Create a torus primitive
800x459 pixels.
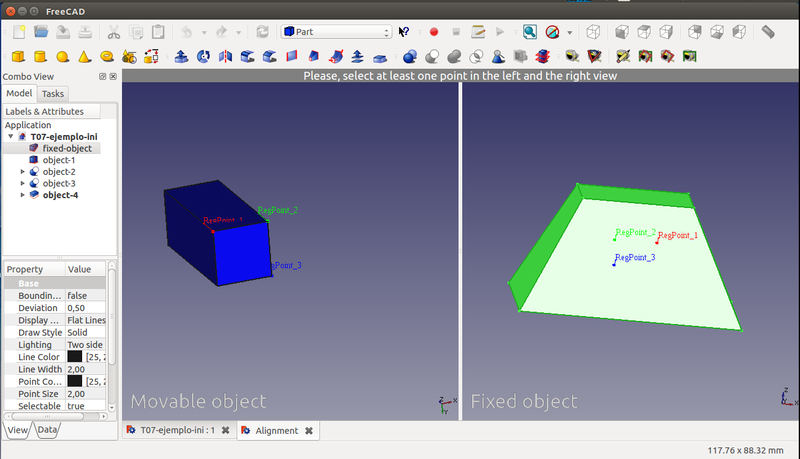pyautogui.click(x=106, y=56)
